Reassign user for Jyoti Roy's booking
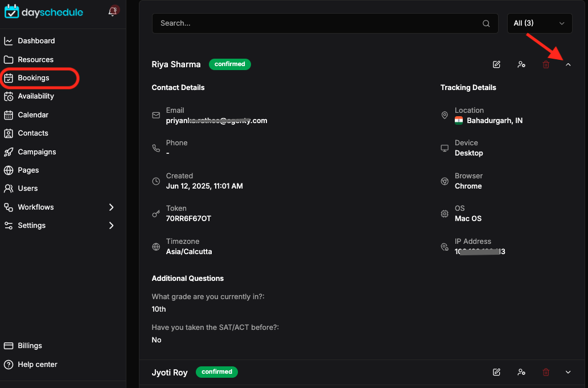588x388 pixels. (x=521, y=372)
